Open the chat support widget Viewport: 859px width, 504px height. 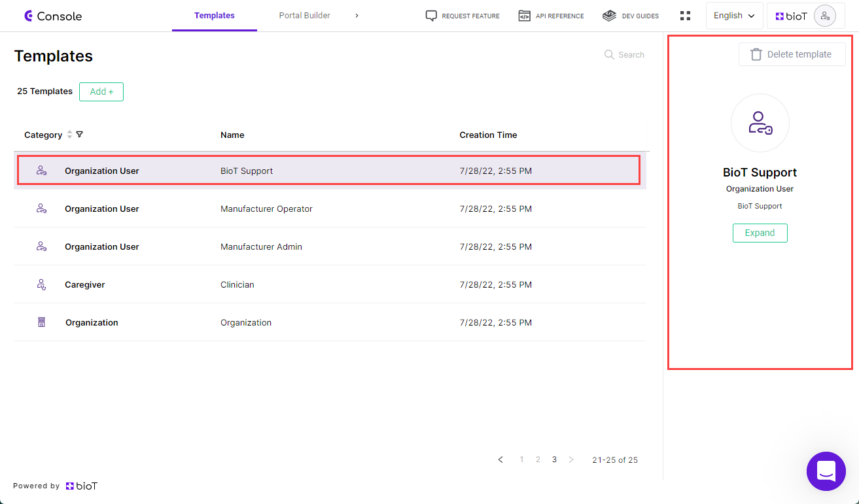(x=826, y=471)
